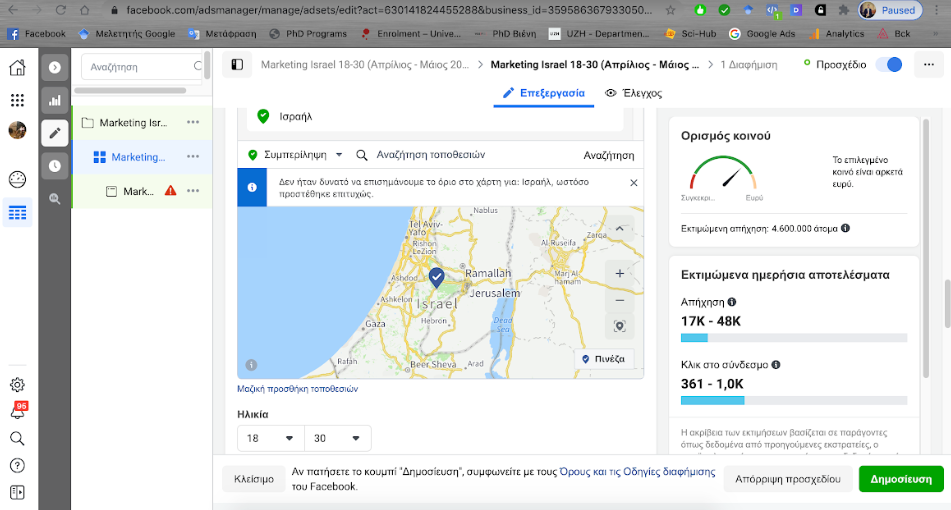Toggle the side panel layout icon

pos(237,64)
